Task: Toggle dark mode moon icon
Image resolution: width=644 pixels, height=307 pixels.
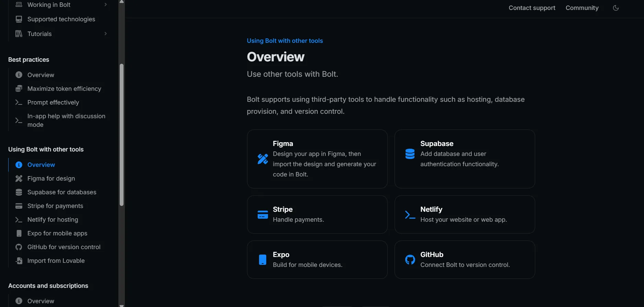Action: 616,8
